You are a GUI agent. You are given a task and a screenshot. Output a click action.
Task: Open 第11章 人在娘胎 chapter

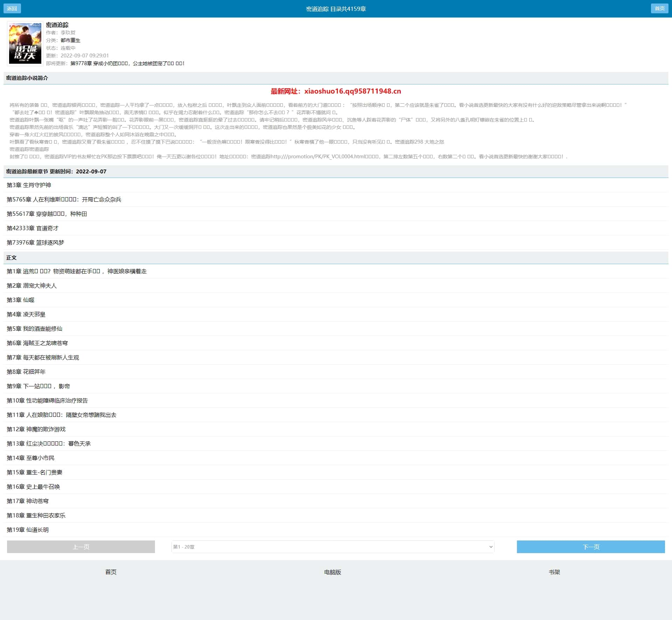(62, 415)
